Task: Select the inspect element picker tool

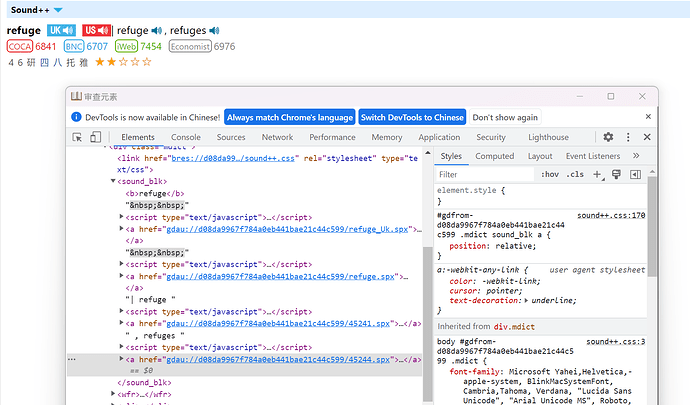Action: click(x=77, y=137)
